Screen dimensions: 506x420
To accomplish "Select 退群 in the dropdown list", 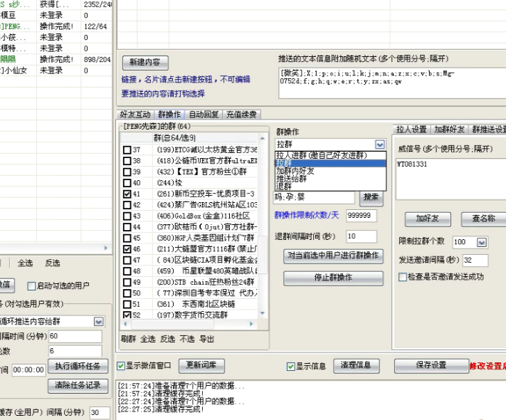I will point(330,187).
